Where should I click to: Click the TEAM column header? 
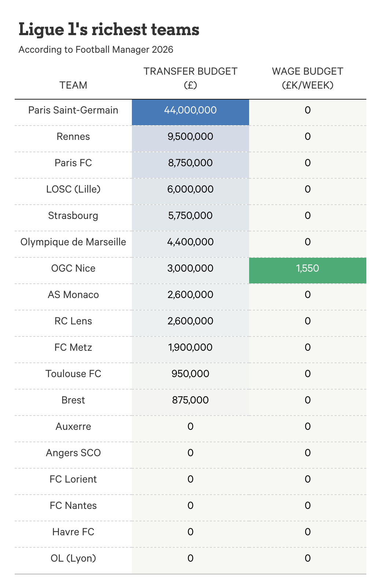click(73, 85)
